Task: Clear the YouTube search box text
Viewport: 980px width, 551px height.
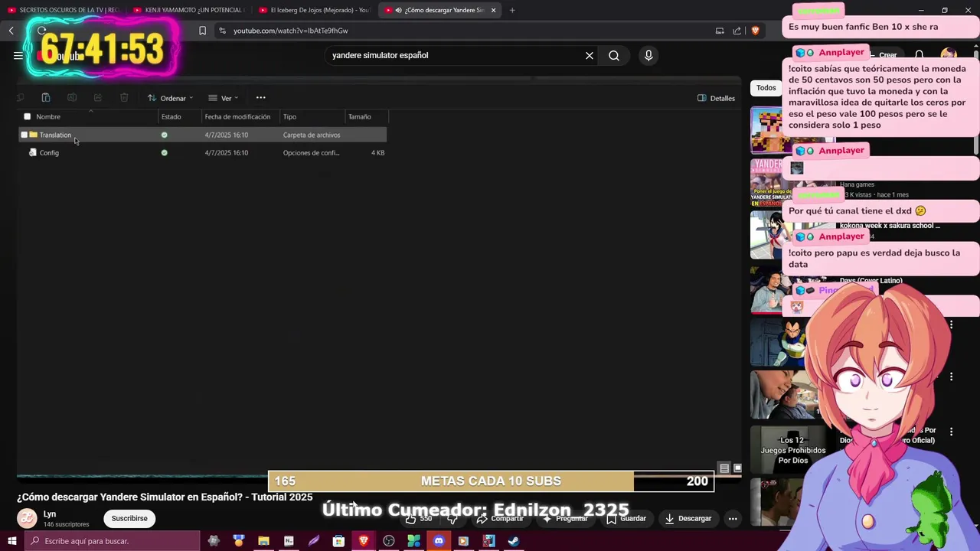Action: pos(590,55)
